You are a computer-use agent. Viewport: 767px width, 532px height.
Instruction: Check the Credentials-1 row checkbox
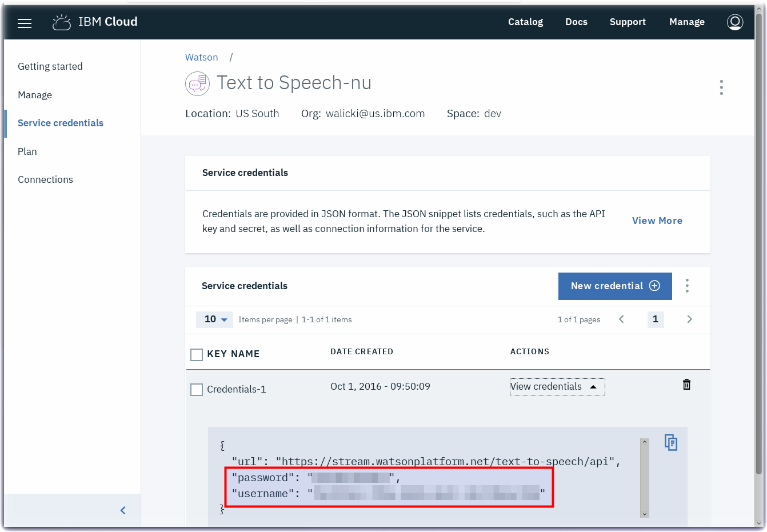[x=197, y=390]
